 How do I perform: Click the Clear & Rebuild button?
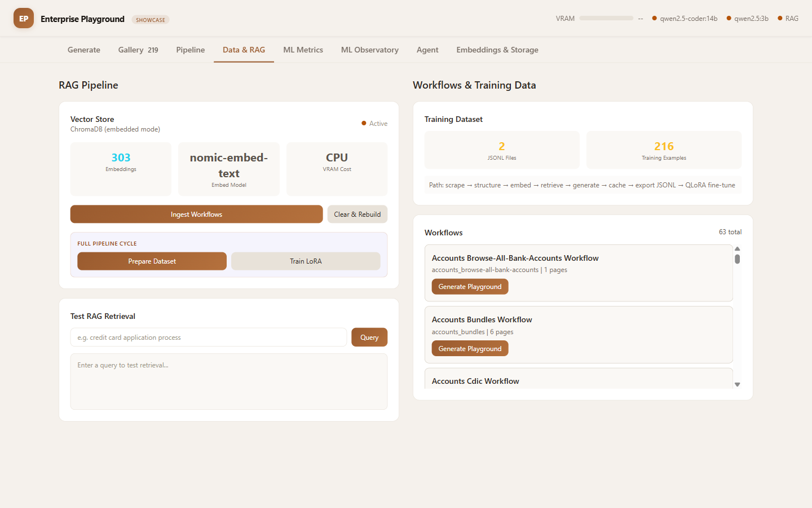357,214
